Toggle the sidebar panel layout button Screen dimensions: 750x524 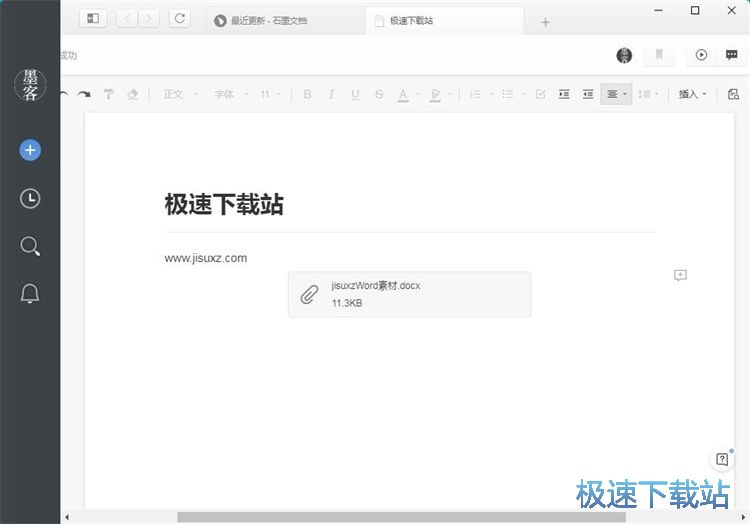click(92, 18)
